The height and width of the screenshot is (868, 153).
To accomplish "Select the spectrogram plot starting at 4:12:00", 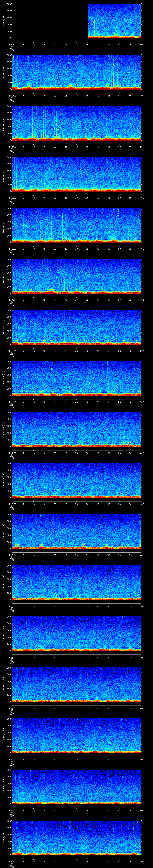I will (76, 174).
